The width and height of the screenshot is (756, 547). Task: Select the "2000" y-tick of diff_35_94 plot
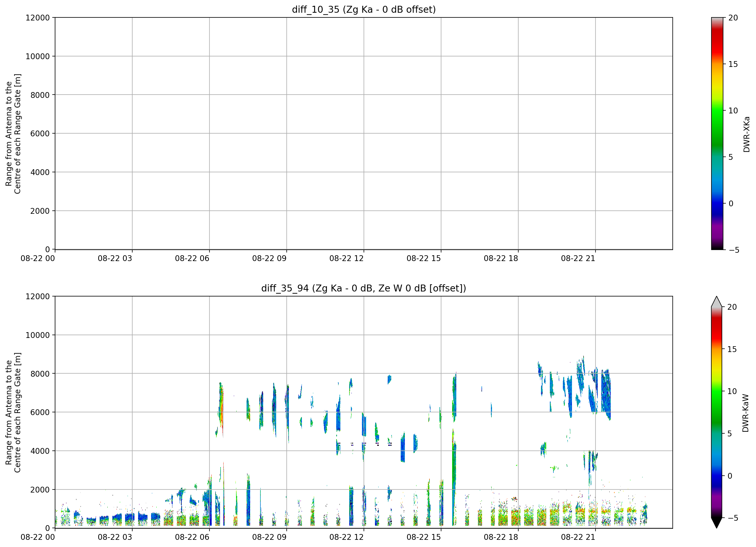pos(40,490)
